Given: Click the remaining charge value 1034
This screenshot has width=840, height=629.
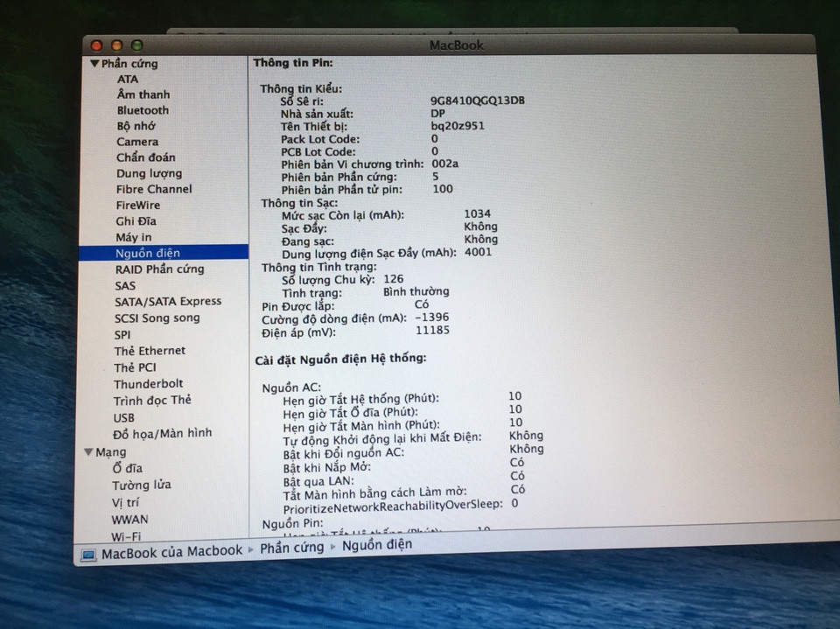Looking at the screenshot, I should click(478, 213).
